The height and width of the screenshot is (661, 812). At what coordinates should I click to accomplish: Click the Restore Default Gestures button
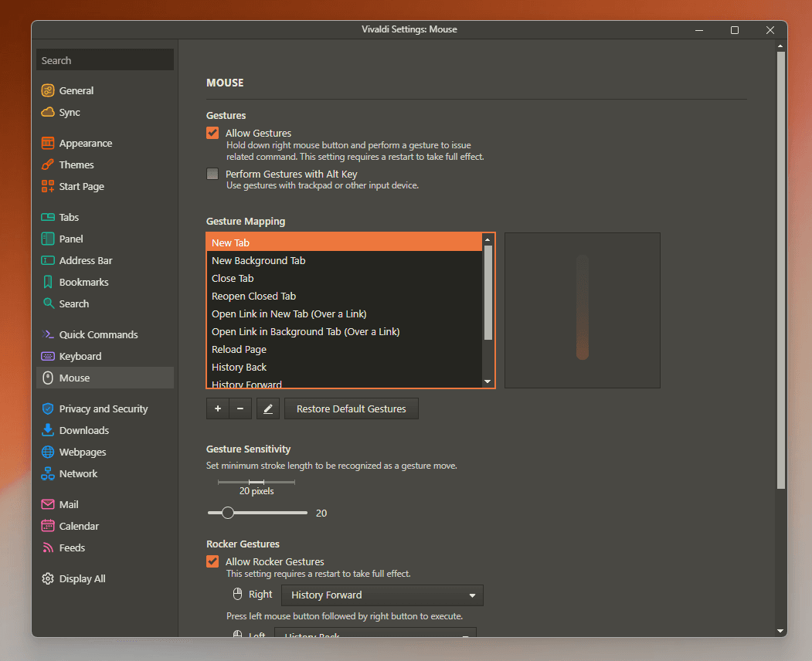[351, 408]
